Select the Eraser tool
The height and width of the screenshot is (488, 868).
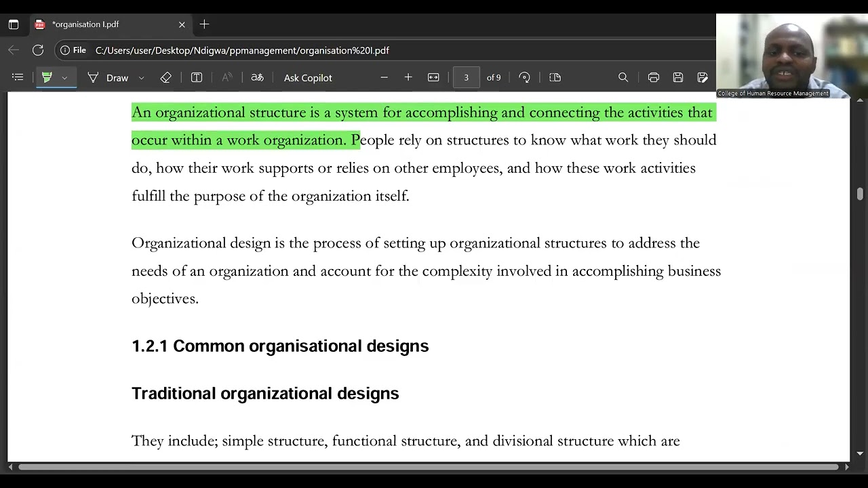click(x=165, y=78)
